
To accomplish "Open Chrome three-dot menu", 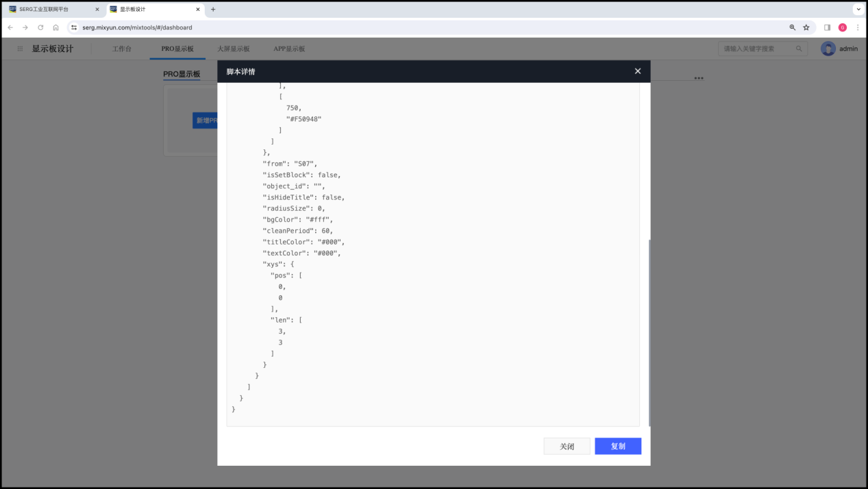I will tap(857, 27).
